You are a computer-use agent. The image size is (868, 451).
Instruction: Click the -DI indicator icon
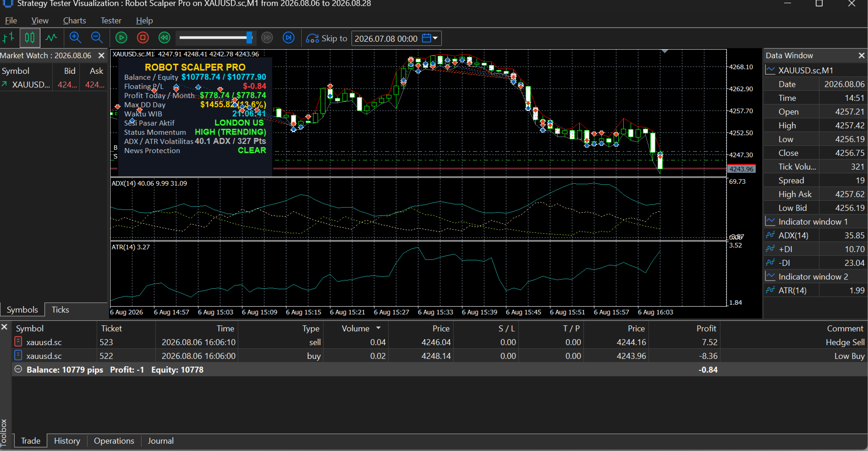coord(770,263)
